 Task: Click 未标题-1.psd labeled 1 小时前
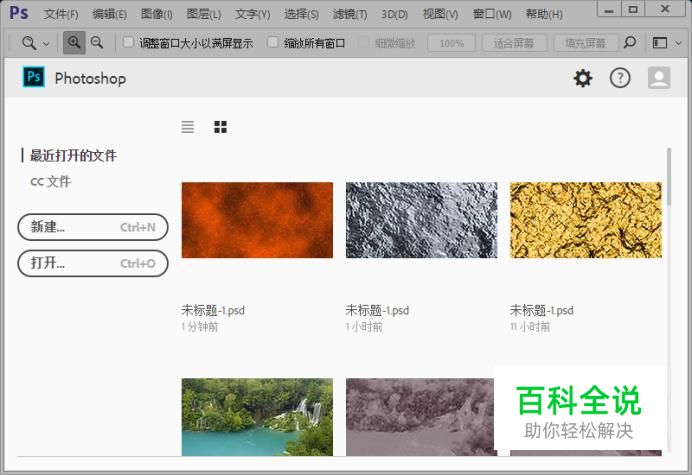pos(377,310)
